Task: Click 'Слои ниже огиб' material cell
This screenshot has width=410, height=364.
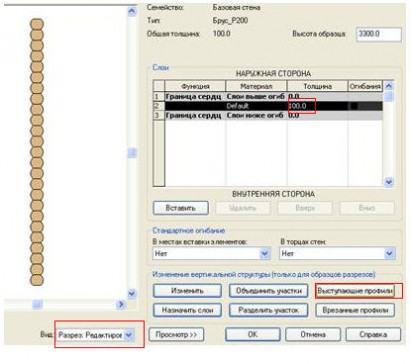Action: (x=256, y=115)
